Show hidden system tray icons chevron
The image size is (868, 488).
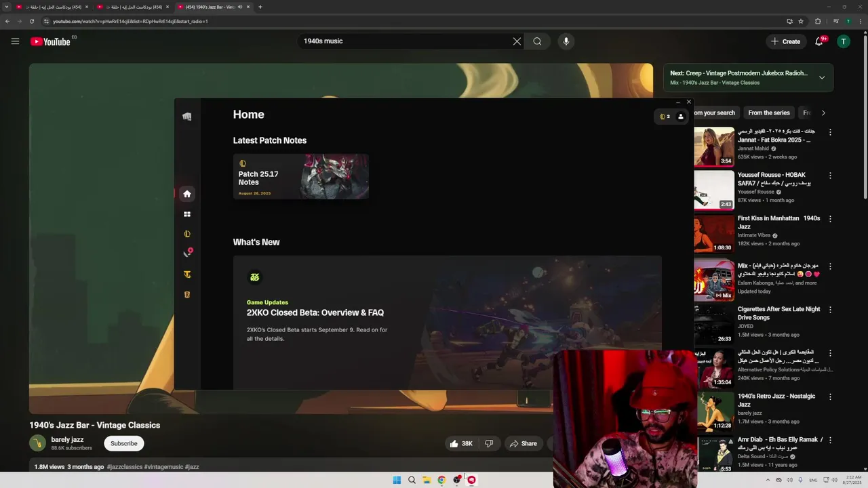pos(768,480)
